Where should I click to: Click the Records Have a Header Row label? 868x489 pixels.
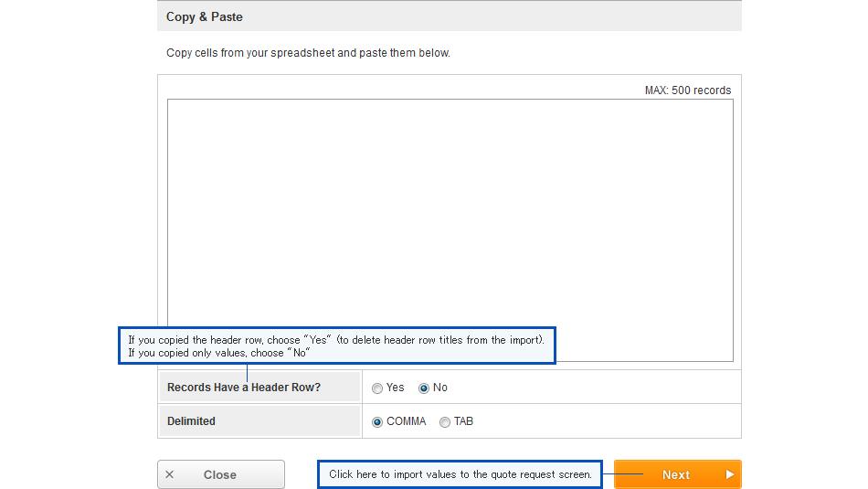[x=244, y=388]
